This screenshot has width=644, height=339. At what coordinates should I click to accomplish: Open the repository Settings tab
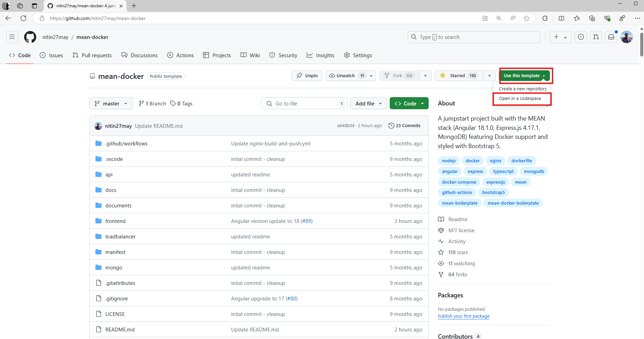pos(358,55)
